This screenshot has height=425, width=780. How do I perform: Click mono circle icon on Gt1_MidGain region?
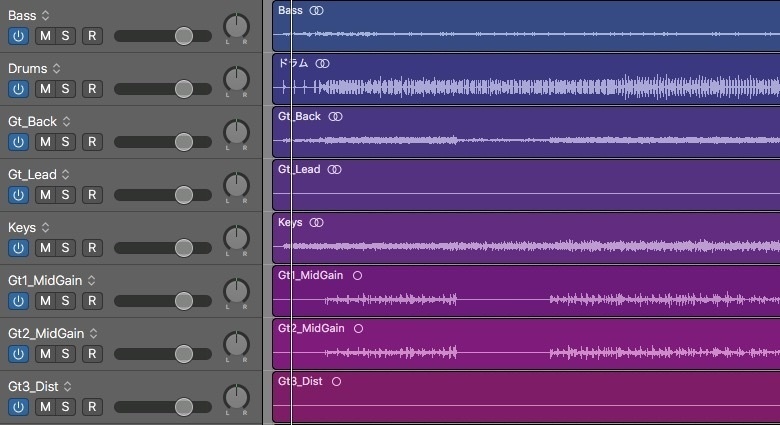tap(357, 276)
